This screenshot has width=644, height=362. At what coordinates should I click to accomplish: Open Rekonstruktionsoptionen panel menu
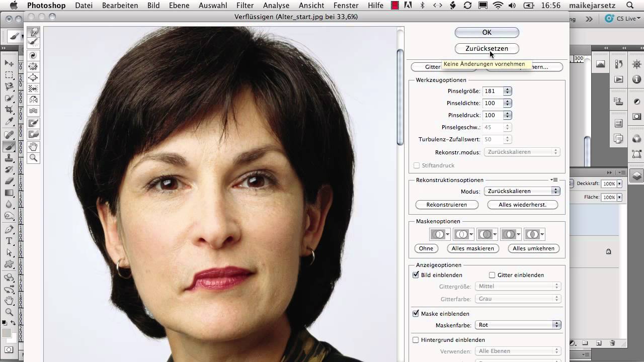[x=554, y=180]
